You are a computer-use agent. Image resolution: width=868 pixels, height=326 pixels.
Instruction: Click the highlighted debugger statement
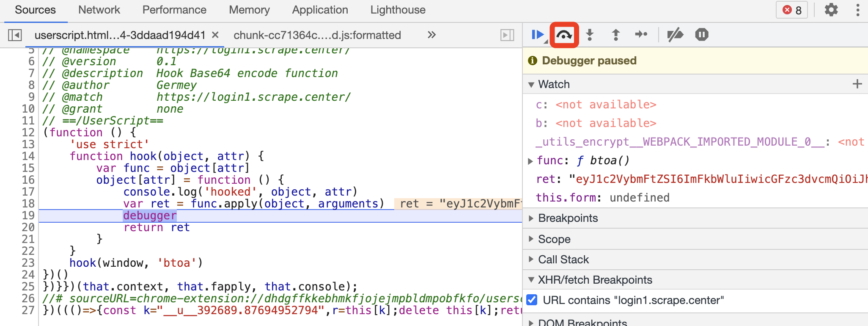point(150,215)
